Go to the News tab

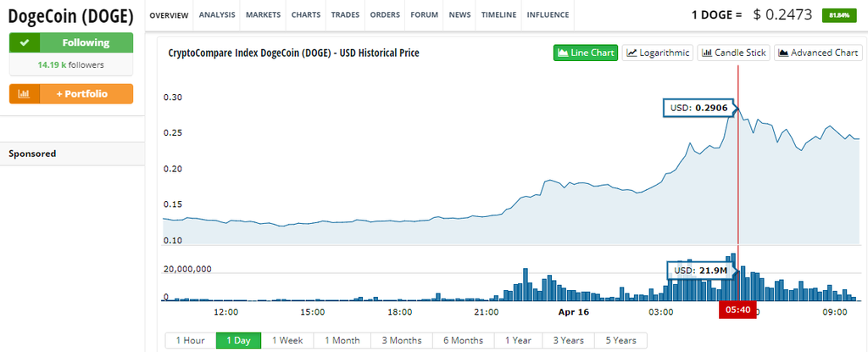[x=460, y=15]
